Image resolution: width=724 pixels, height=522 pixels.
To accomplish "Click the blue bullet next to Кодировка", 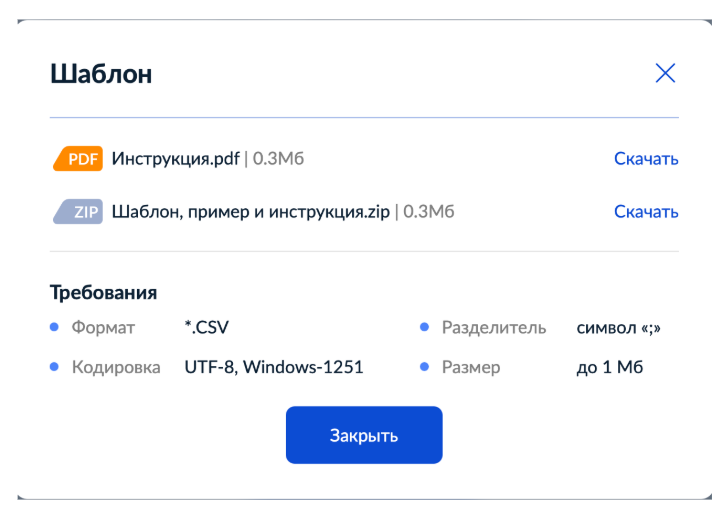I will pos(54,367).
